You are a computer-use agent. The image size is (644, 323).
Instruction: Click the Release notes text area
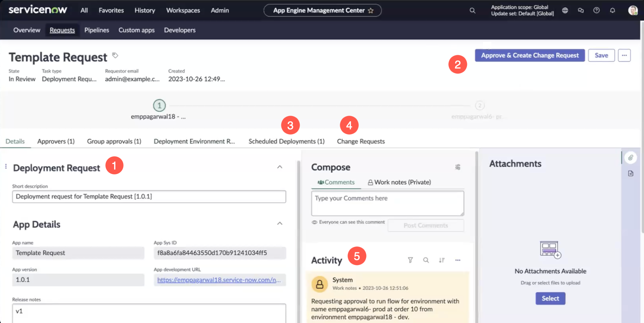149,313
